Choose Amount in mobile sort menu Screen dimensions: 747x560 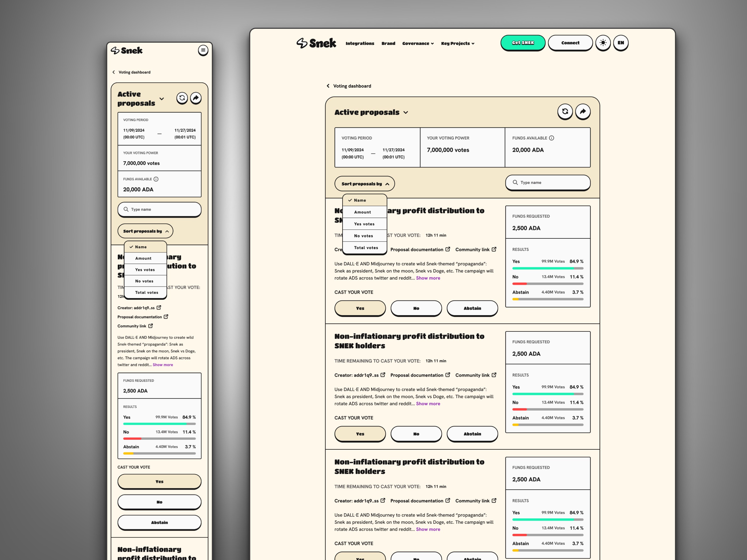(143, 258)
